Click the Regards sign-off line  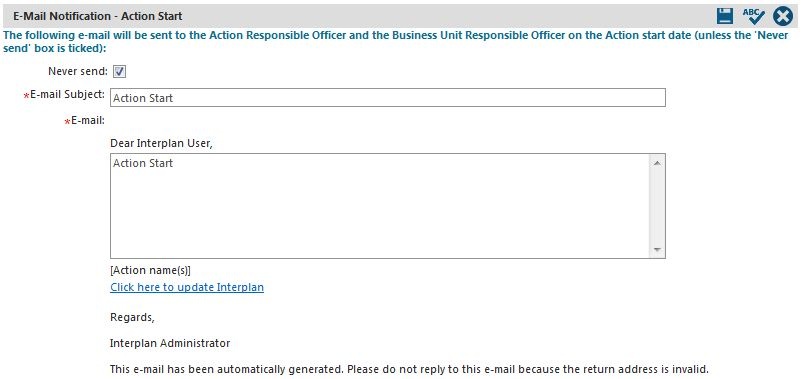pyautogui.click(x=132, y=318)
